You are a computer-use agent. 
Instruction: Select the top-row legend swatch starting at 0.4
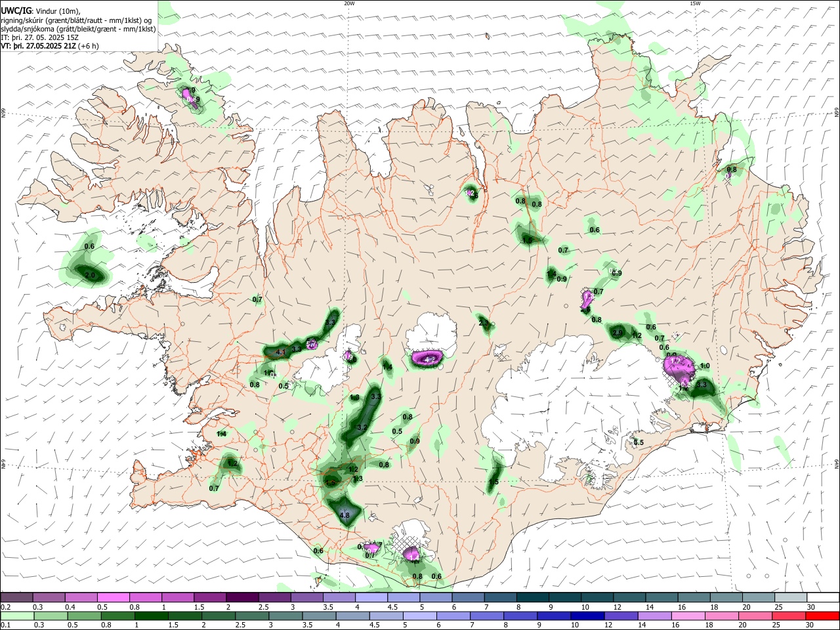coord(81,597)
